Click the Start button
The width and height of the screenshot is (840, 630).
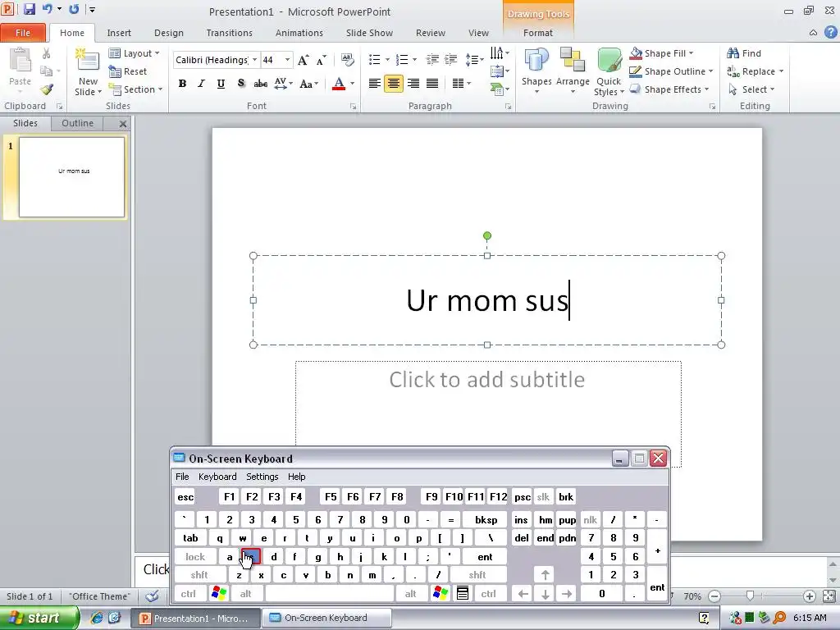[x=38, y=618]
